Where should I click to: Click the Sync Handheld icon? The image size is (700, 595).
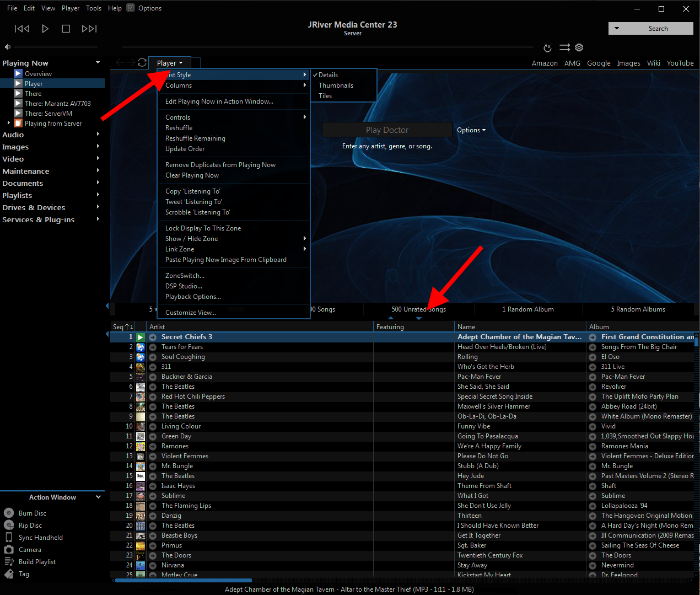point(9,538)
